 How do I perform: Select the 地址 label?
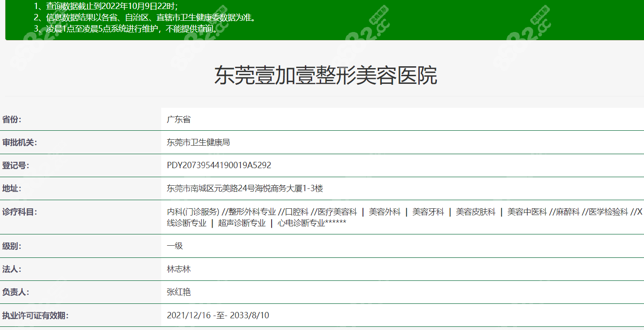12,188
